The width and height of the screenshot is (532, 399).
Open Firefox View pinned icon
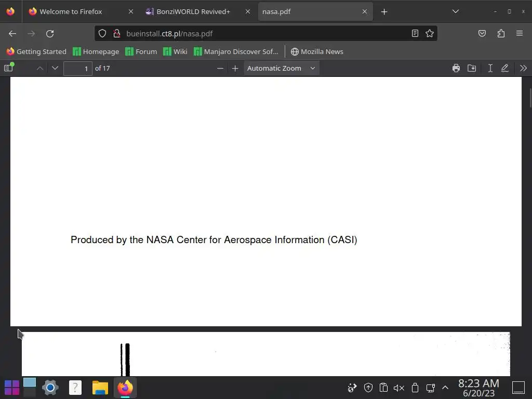coord(10,11)
